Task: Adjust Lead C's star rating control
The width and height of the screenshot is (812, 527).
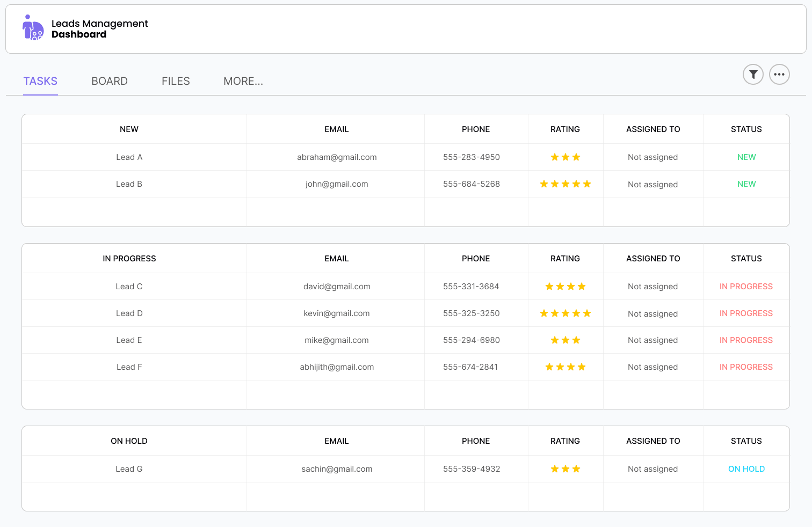Action: click(565, 286)
